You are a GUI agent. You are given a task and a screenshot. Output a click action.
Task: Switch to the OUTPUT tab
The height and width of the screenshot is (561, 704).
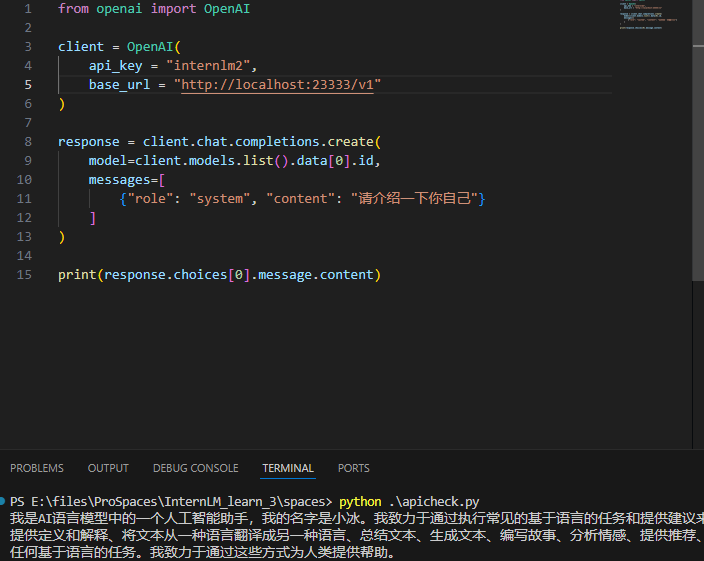(x=108, y=468)
